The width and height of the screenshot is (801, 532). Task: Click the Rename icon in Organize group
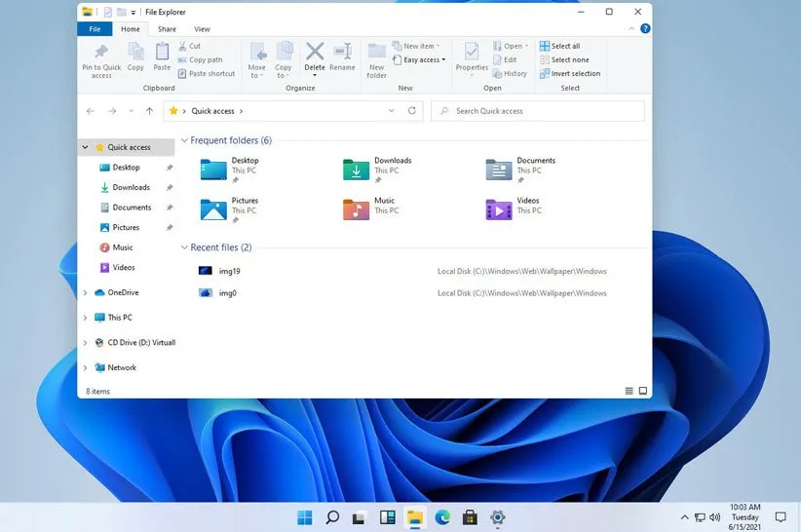[x=342, y=53]
